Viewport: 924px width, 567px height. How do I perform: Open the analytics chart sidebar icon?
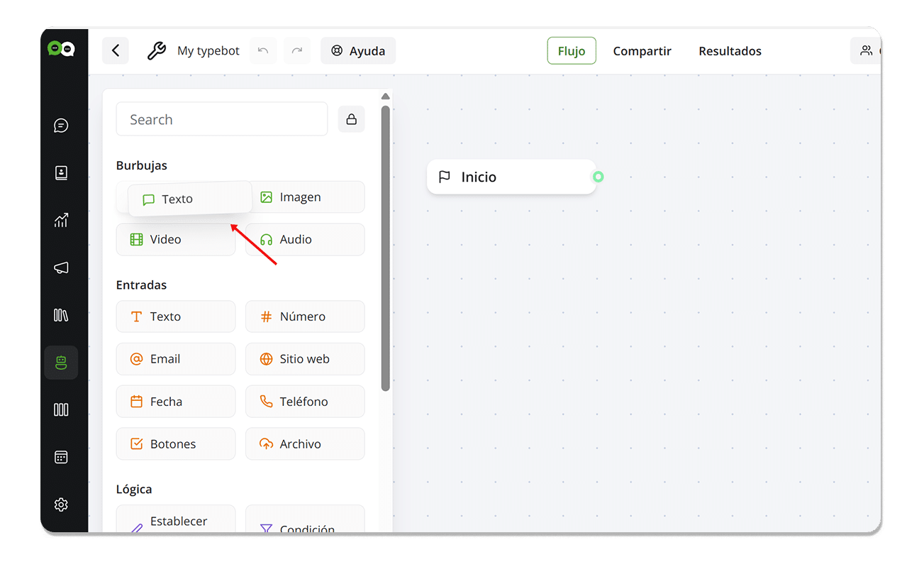point(61,221)
